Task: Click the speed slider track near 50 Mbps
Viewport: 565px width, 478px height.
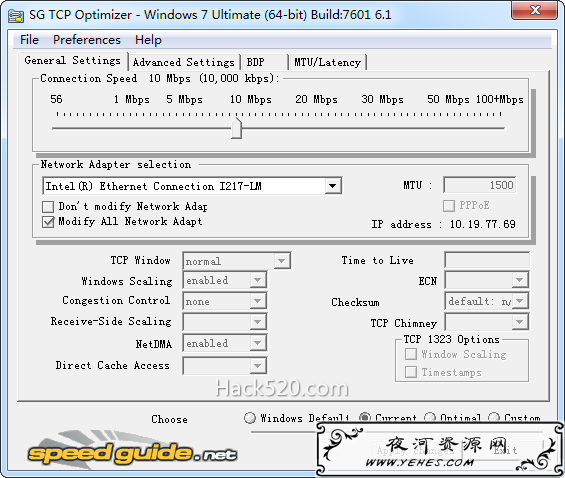Action: 448,128
